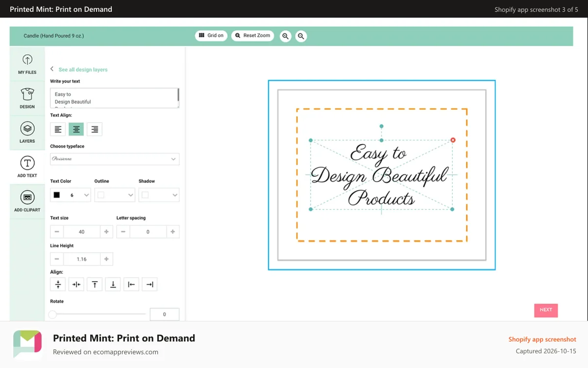Increase text size with plus button
This screenshot has width=588, height=368.
pyautogui.click(x=106, y=232)
